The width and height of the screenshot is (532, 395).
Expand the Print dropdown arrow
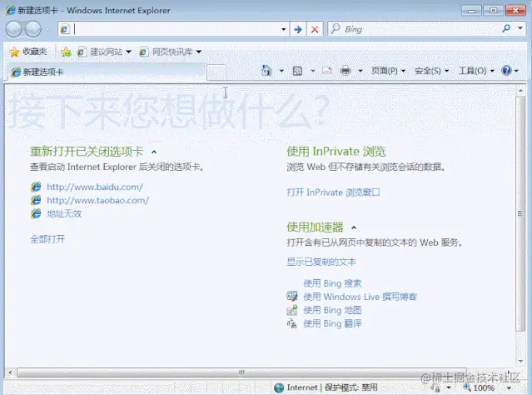360,71
